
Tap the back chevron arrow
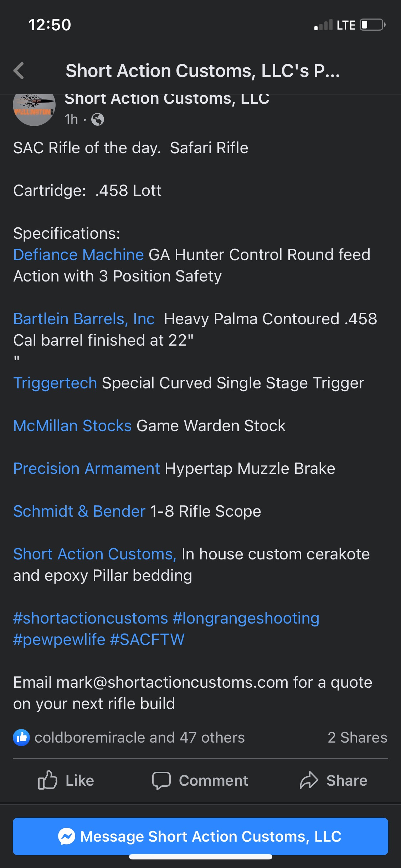tap(19, 71)
